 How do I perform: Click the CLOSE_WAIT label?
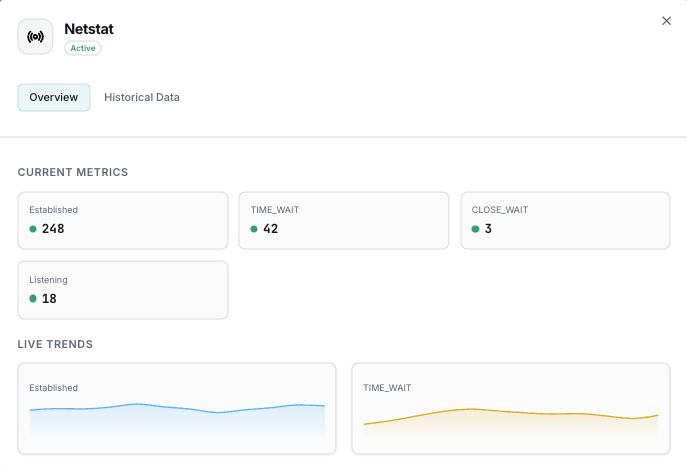coord(500,210)
